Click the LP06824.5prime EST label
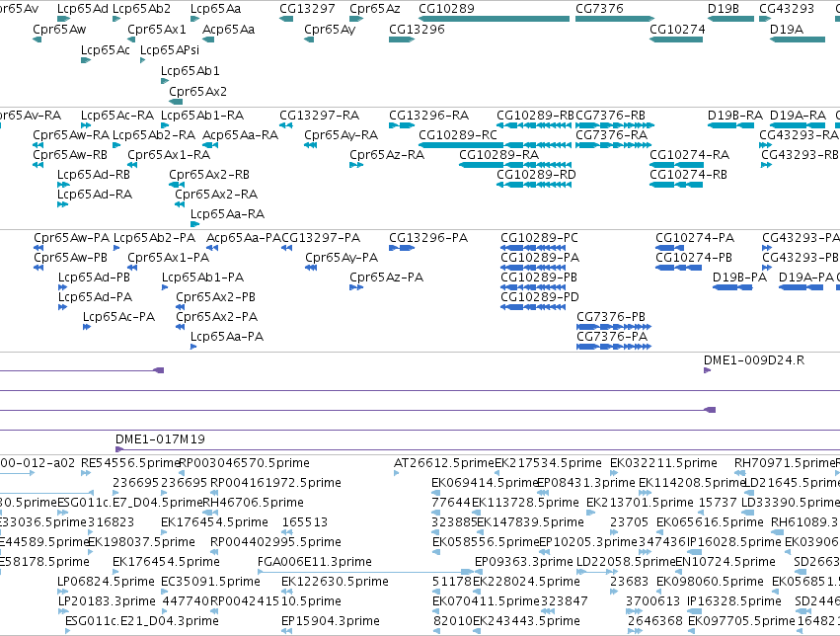 click(x=106, y=582)
